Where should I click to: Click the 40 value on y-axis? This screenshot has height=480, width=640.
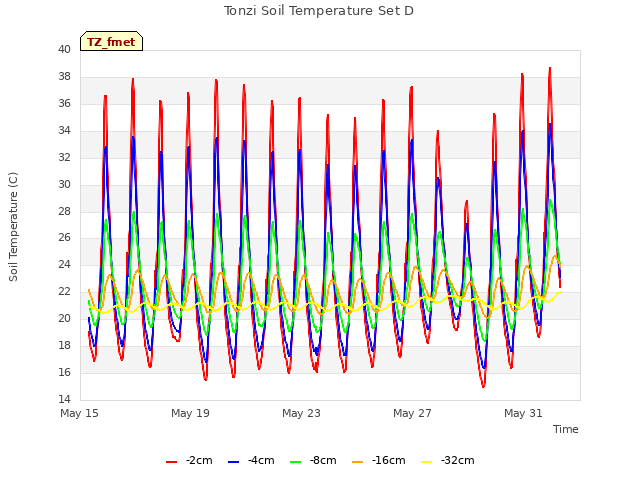(x=64, y=49)
